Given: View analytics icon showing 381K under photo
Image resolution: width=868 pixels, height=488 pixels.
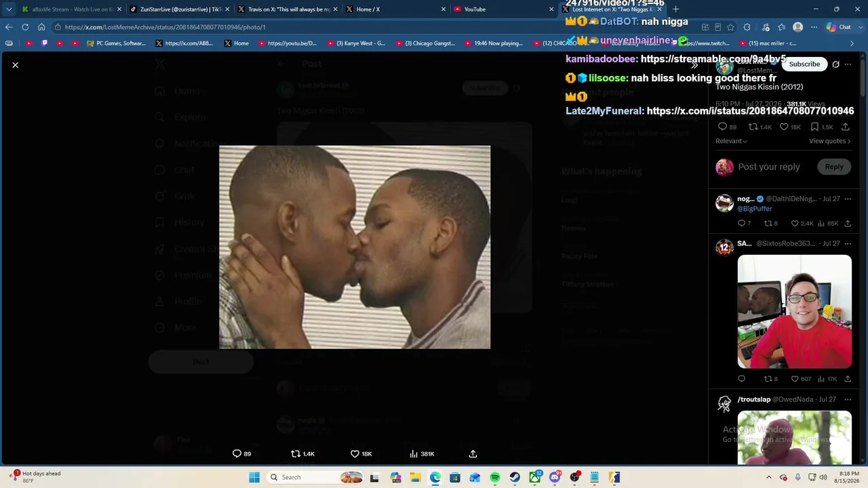Looking at the screenshot, I should (414, 453).
